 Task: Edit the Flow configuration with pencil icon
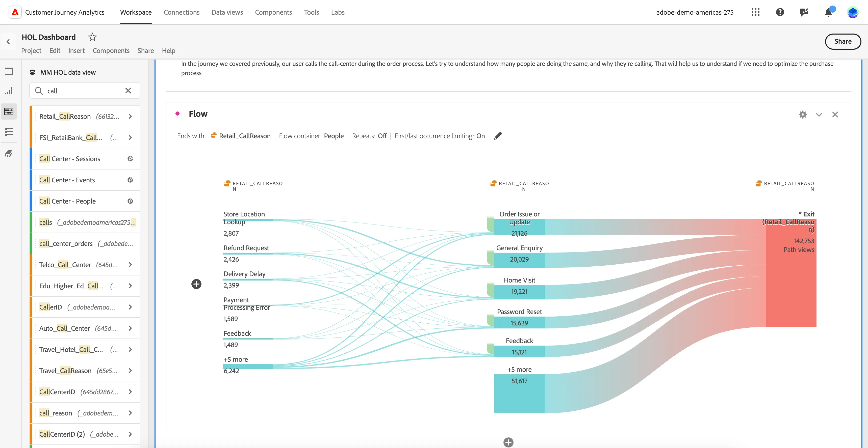[498, 136]
